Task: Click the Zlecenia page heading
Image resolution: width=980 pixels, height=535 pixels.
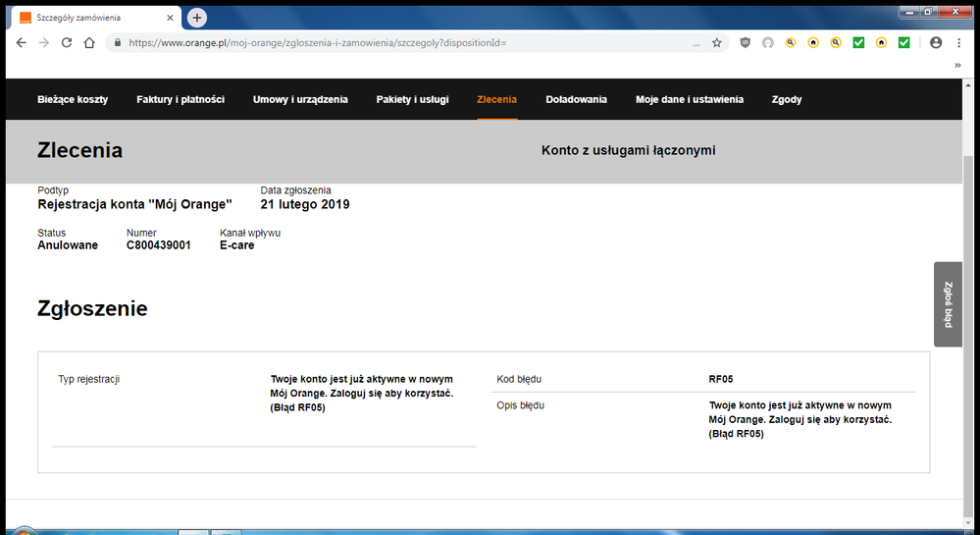Action: click(80, 150)
